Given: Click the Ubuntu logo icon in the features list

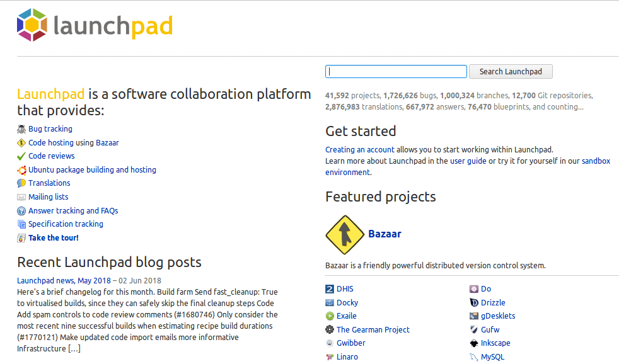Looking at the screenshot, I should point(21,170).
